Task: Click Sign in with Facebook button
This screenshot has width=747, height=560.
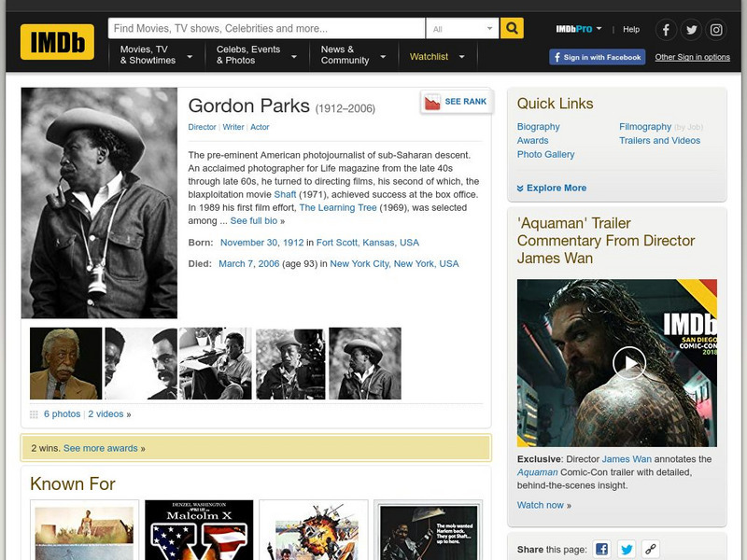Action: [598, 57]
